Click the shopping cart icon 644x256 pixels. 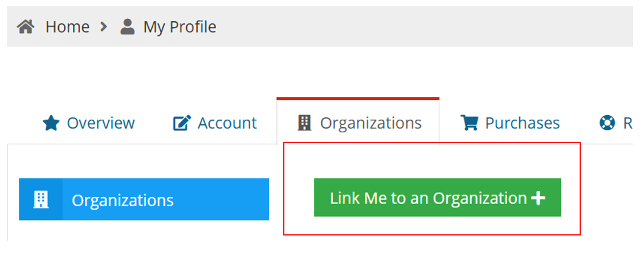469,123
